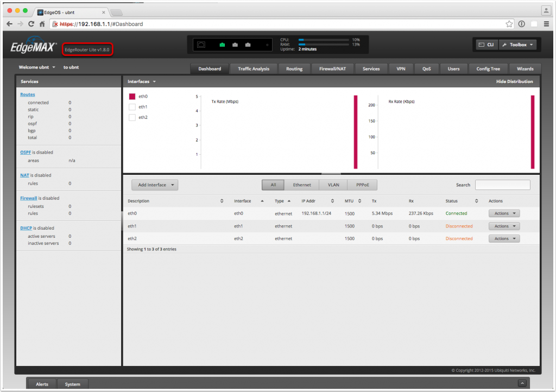Reload the EdgeOS page
The height and width of the screenshot is (392, 556).
31,24
